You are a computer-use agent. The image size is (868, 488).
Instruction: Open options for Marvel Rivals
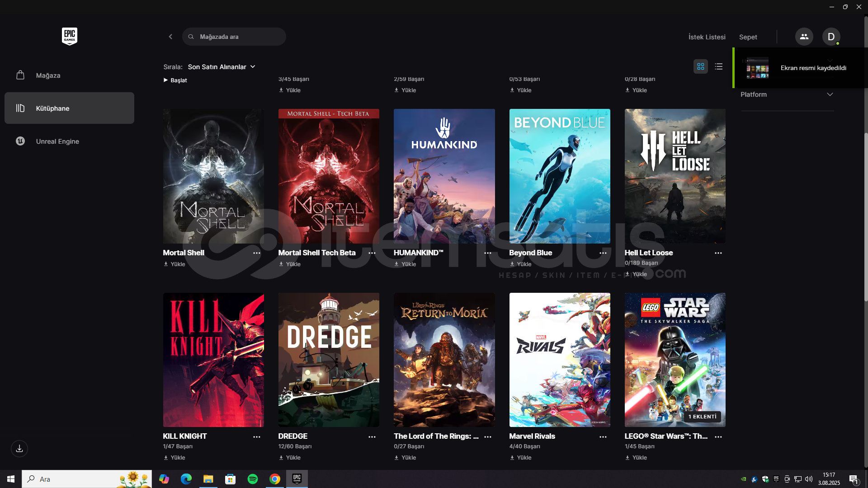(x=603, y=437)
